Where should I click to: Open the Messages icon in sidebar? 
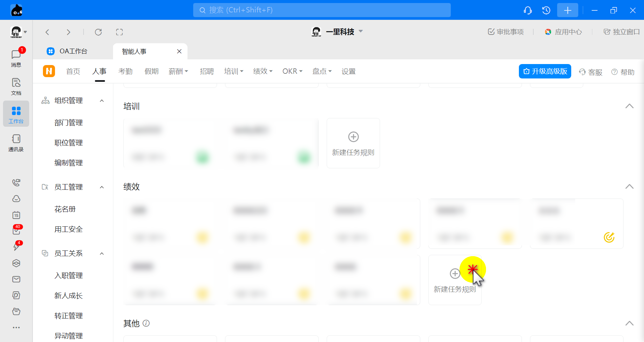click(x=16, y=57)
